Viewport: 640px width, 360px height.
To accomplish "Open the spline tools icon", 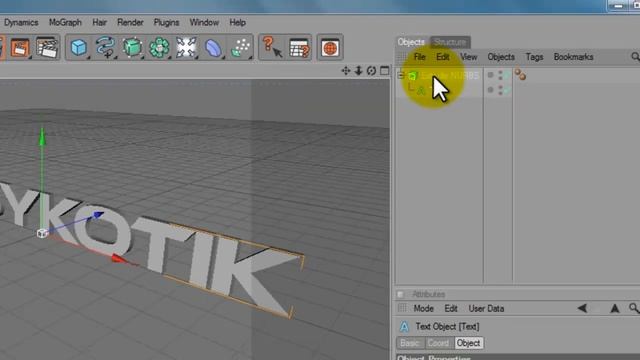I will pos(105,48).
